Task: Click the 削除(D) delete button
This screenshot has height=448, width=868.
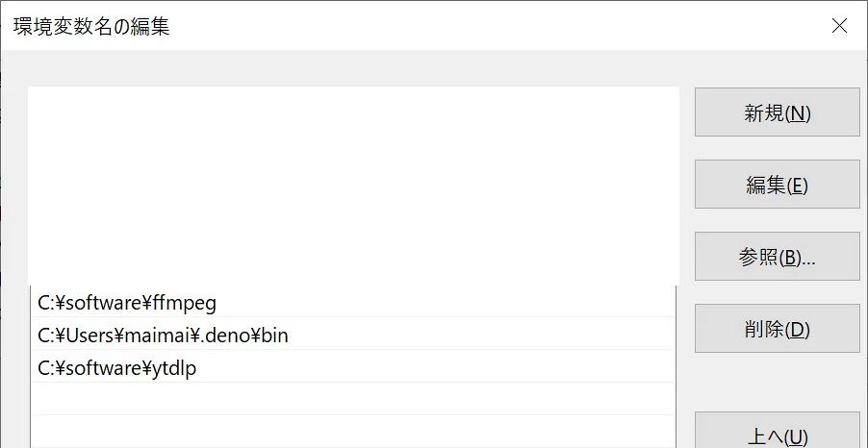Action: tap(777, 329)
